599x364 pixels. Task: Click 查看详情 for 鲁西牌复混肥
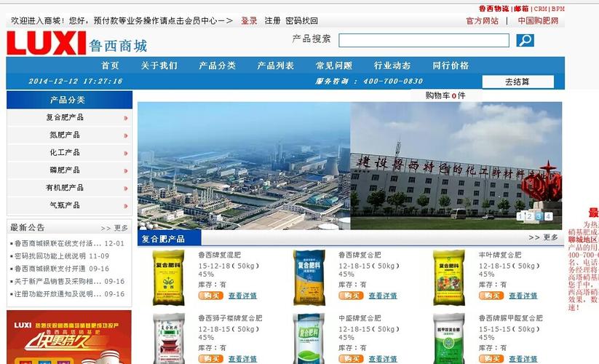pos(242,296)
